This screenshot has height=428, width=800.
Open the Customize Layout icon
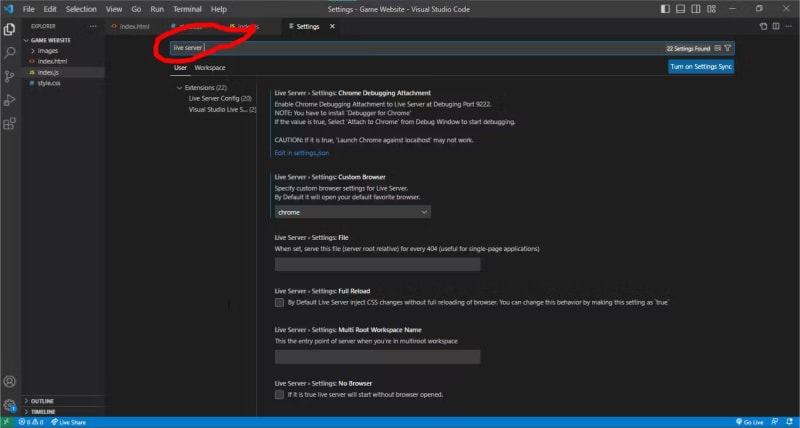pyautogui.click(x=711, y=9)
